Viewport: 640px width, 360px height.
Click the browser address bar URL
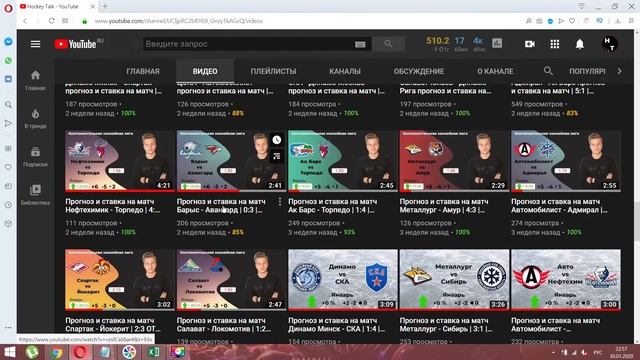pos(178,21)
